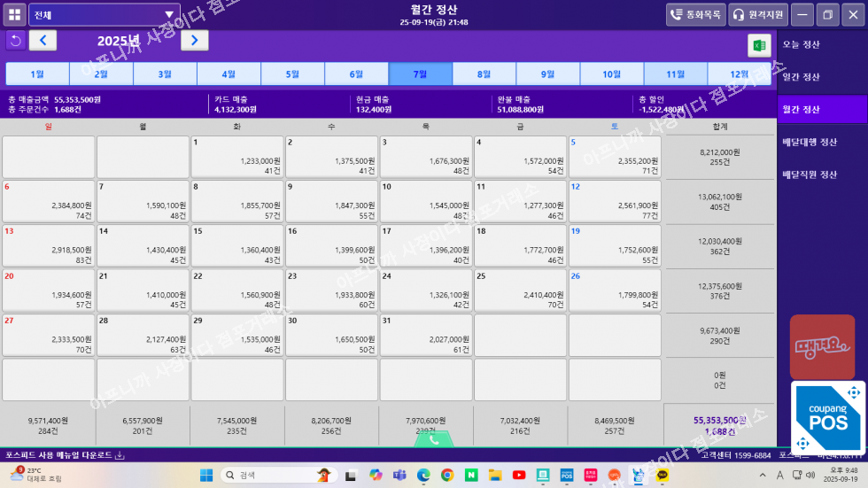The width and height of the screenshot is (868, 488).
Task: Export settlement data with Excel icon
Action: [x=759, y=45]
